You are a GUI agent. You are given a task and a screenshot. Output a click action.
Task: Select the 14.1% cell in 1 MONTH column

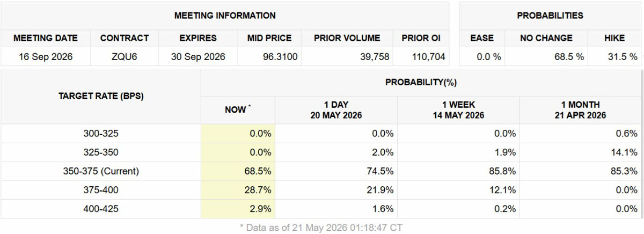(x=627, y=152)
